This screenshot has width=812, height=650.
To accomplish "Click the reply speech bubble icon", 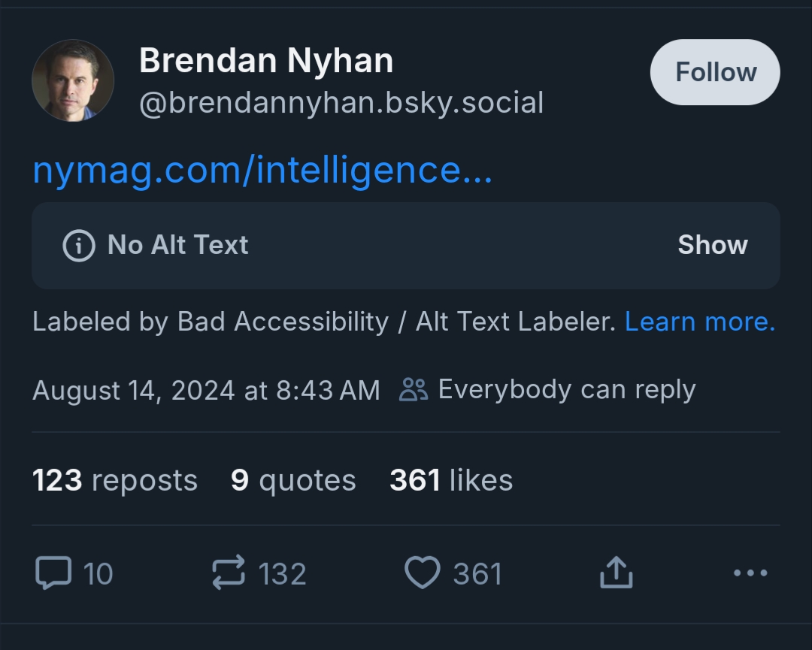I will click(x=53, y=574).
